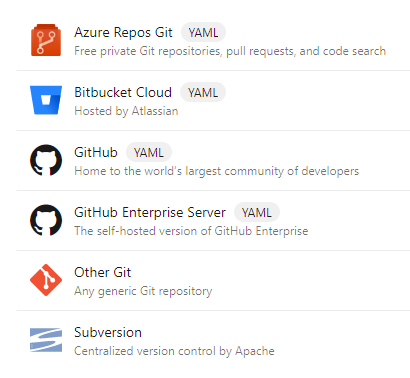This screenshot has height=378, width=410.
Task: Select the Subversion title
Action: click(x=108, y=332)
